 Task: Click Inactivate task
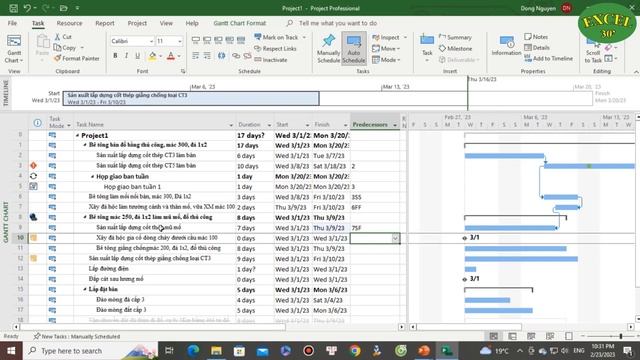(x=271, y=60)
